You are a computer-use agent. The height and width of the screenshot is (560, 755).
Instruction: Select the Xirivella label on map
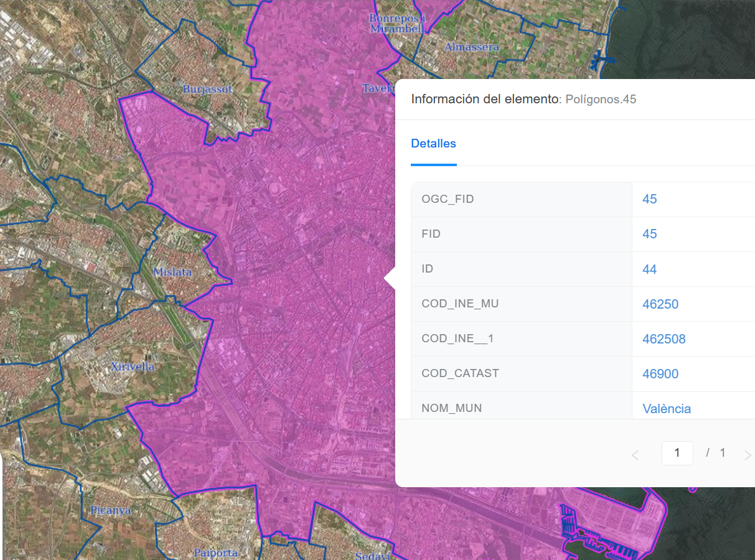tap(133, 366)
